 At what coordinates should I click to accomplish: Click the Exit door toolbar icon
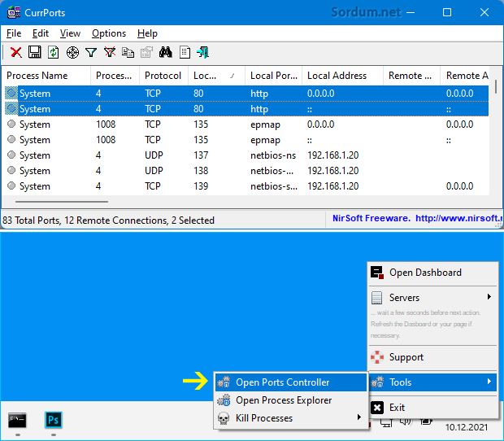203,52
